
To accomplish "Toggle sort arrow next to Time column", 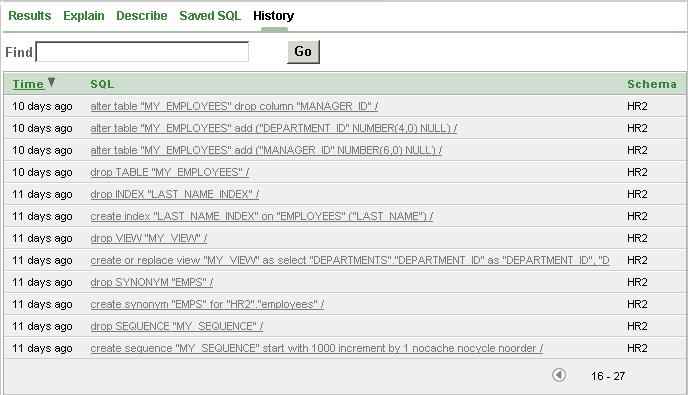I will pyautogui.click(x=51, y=82).
